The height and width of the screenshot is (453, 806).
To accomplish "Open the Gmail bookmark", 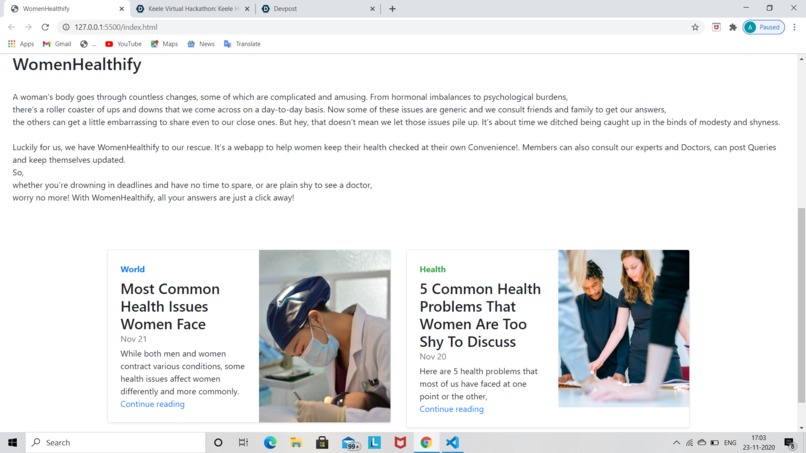I will [x=57, y=44].
